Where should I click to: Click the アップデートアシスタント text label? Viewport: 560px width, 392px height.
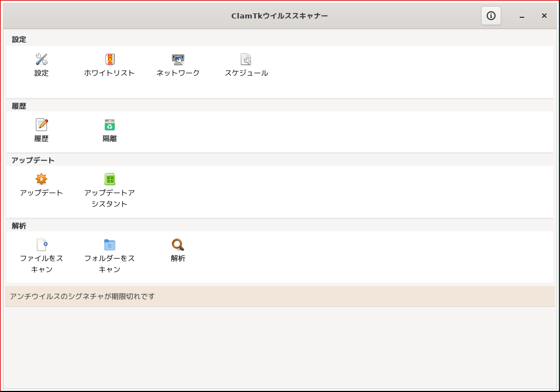click(110, 198)
